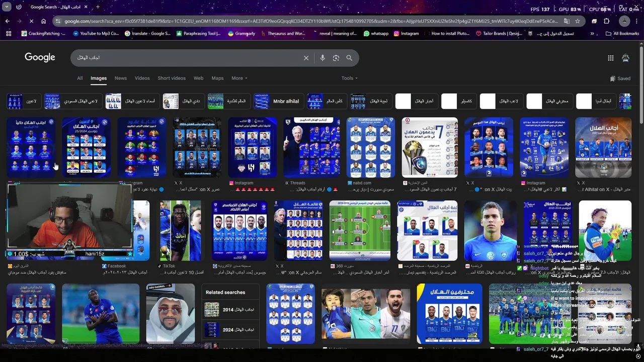Switch to the Web tab

point(199,78)
